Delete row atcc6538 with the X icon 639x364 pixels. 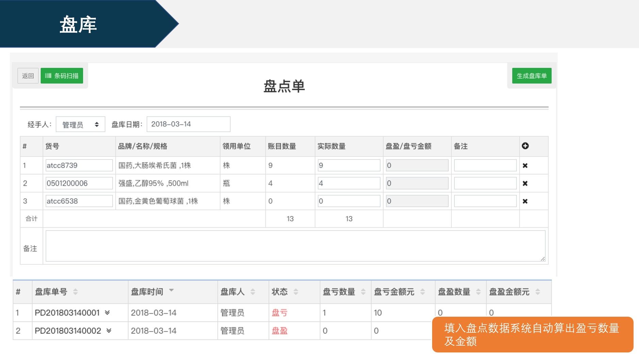coord(525,201)
